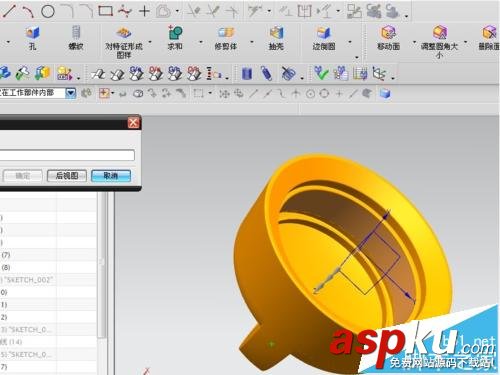
Task: Select the Arc sketch tool
Action: pos(28,12)
